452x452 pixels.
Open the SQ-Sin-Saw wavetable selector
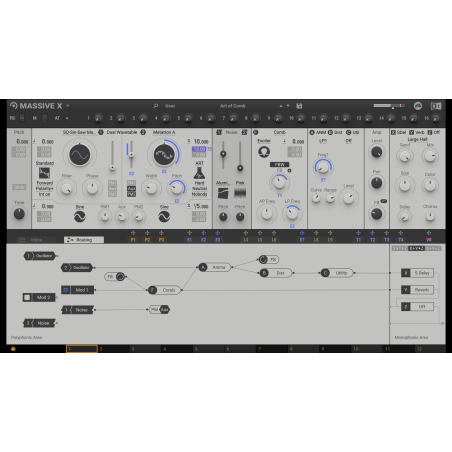point(79,132)
